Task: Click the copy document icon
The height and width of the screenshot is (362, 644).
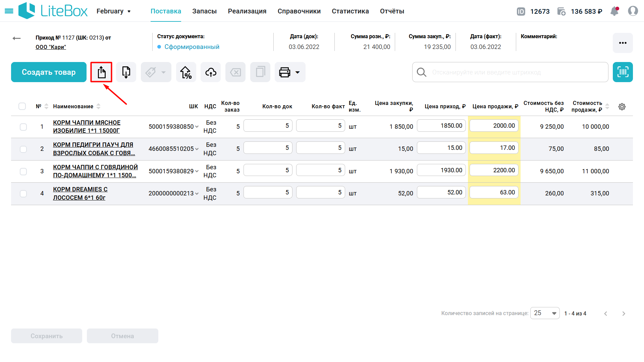Action: (x=260, y=72)
